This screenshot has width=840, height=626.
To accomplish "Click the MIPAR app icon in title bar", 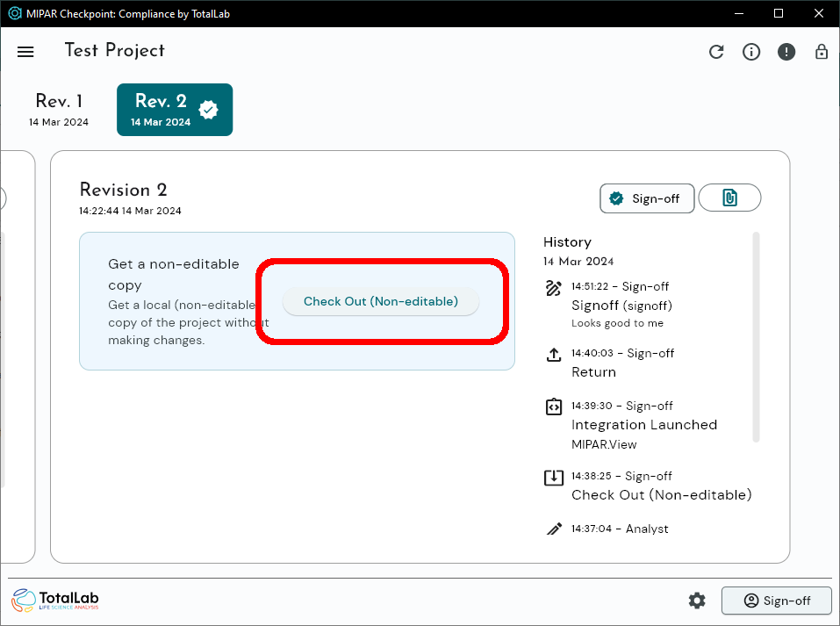I will point(14,13).
